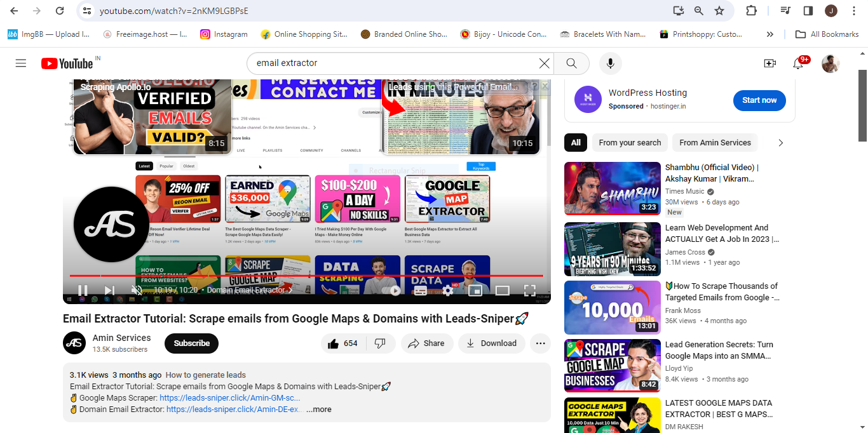This screenshot has height=433, width=868.
Task: Skip to the next video
Action: click(x=109, y=290)
